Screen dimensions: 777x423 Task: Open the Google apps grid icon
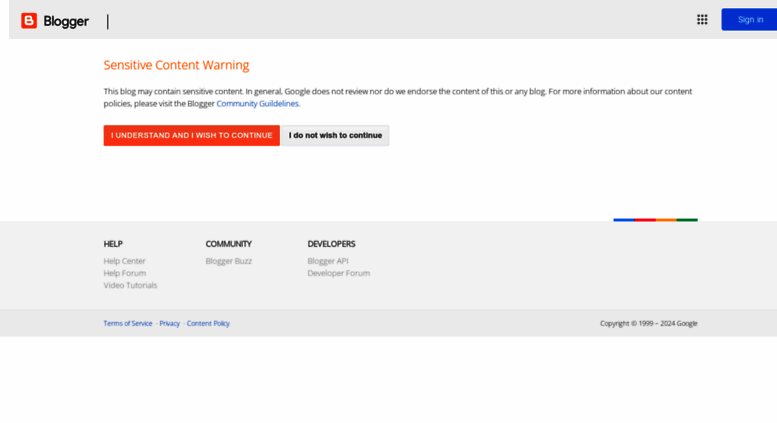702,19
